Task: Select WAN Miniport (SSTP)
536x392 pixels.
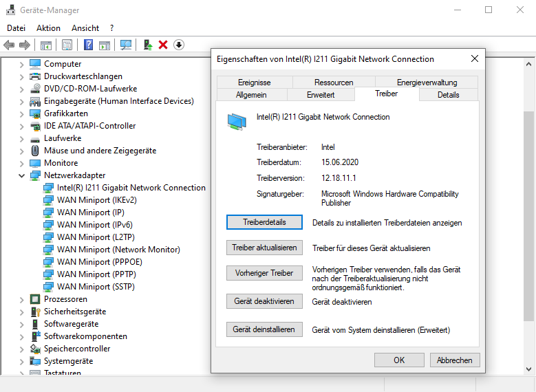Action: click(x=96, y=287)
